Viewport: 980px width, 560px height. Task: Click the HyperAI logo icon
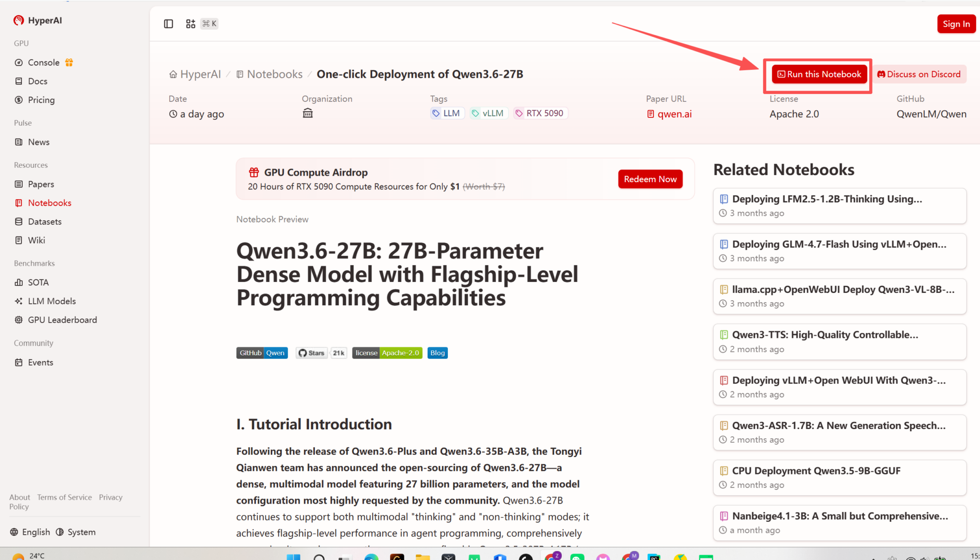click(x=19, y=20)
